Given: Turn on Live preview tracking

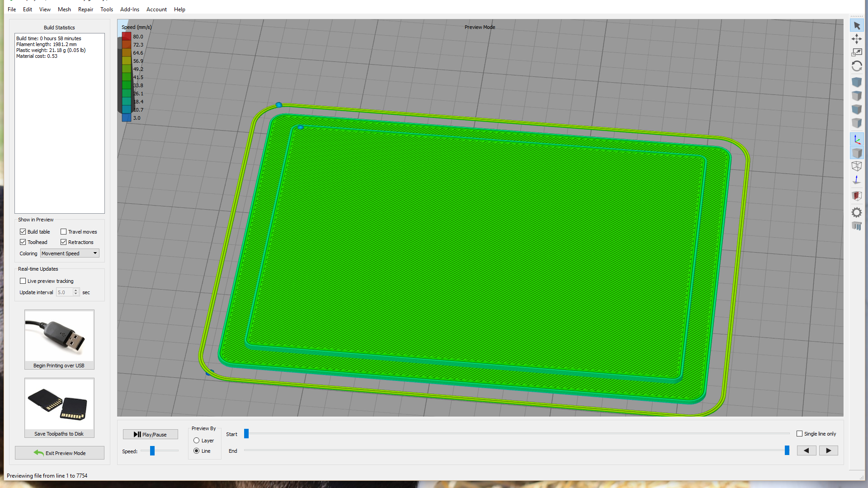Looking at the screenshot, I should coord(23,281).
